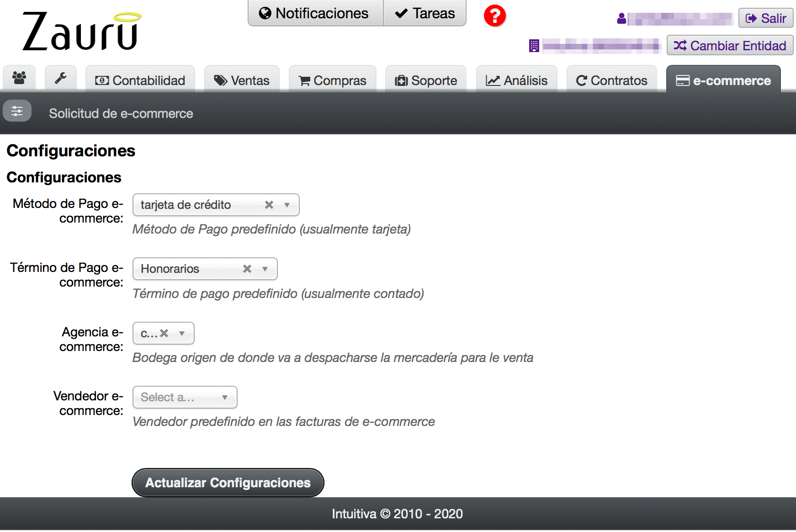
Task: Open the wrench settings tab icon
Action: coord(61,78)
